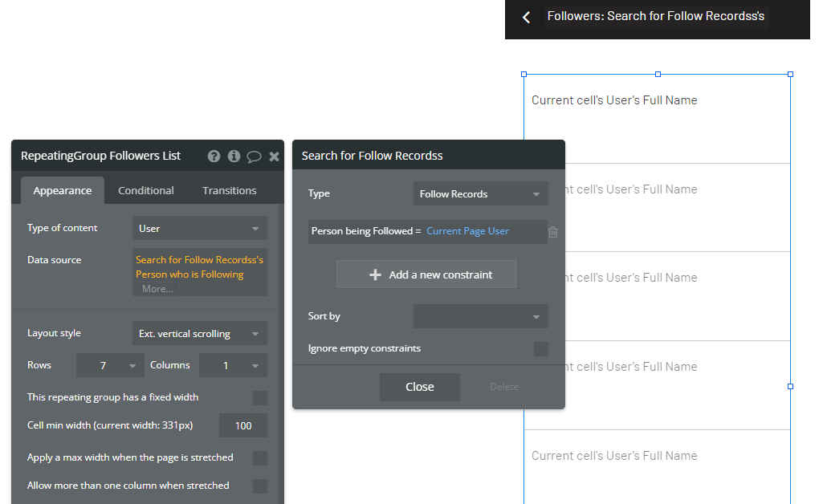Expand the Layout style dropdown
The image size is (823, 504).
[199, 334]
